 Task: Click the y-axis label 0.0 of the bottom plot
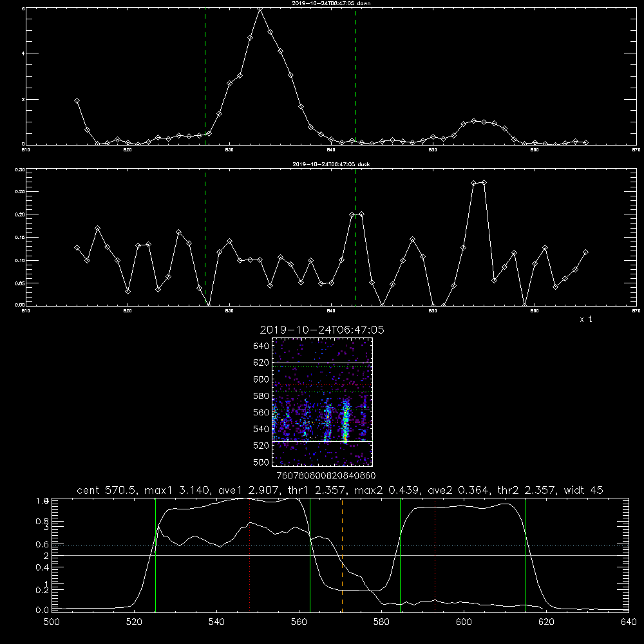point(42,611)
